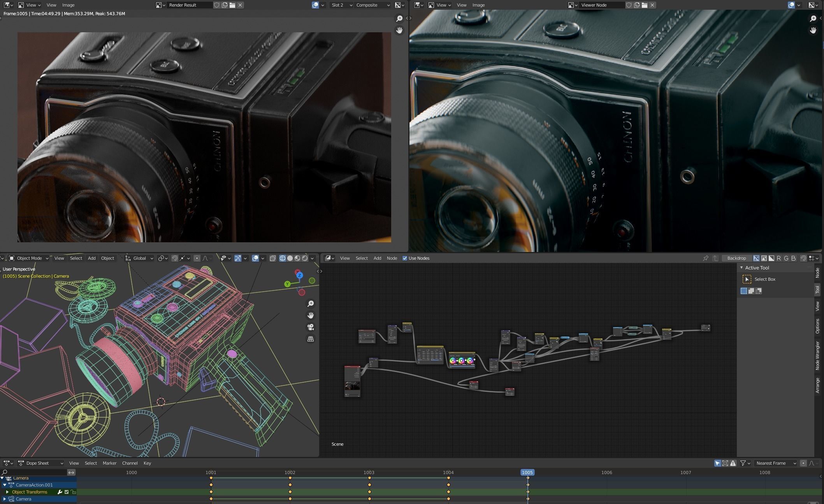Switch orthographic view with the grid icon
Viewport: 824px width, 504px height.
[x=311, y=339]
